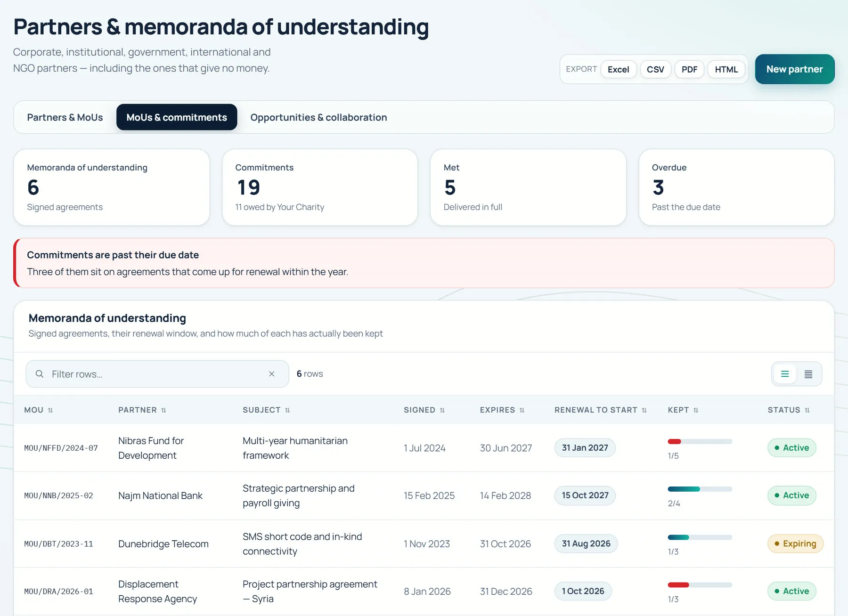Click the Nibras Fund kept progress bar

(700, 441)
